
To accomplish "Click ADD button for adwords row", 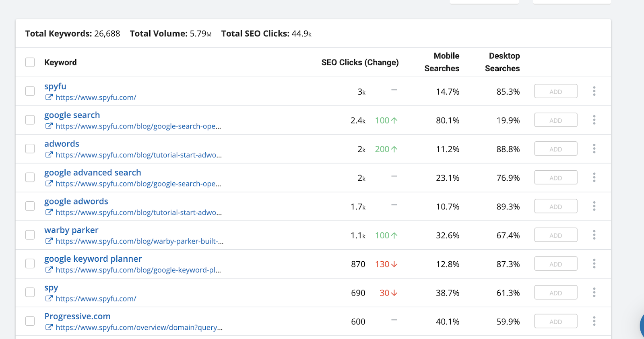I will pyautogui.click(x=556, y=149).
